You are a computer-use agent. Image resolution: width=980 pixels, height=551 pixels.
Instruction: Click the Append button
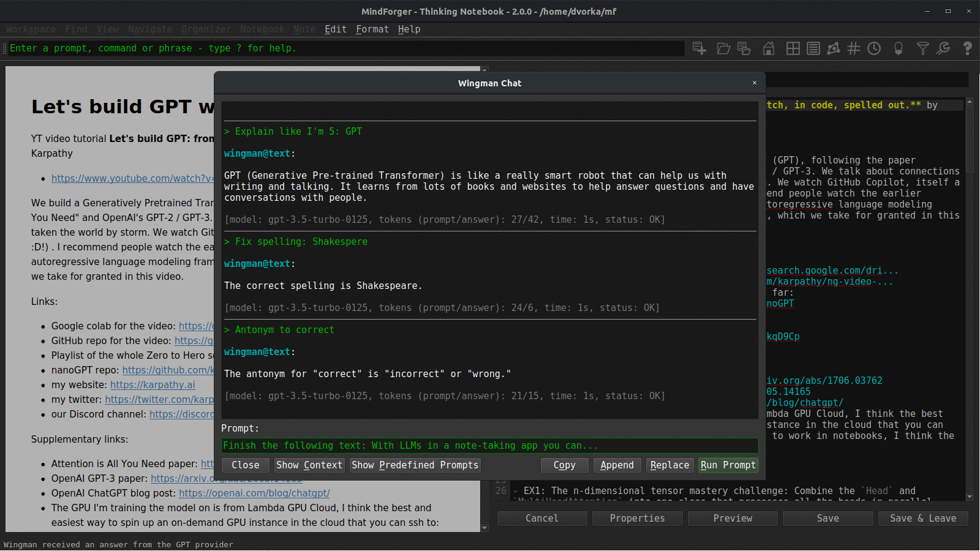coord(617,465)
